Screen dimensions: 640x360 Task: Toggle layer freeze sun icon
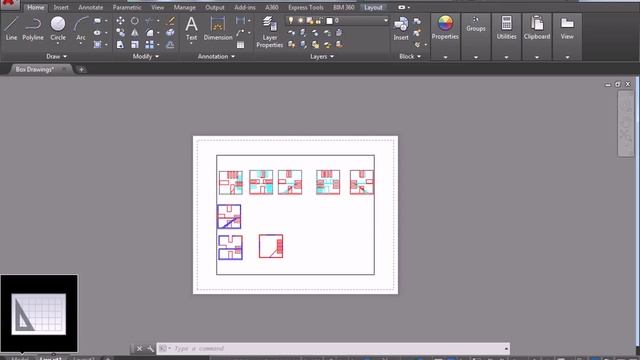[300, 20]
